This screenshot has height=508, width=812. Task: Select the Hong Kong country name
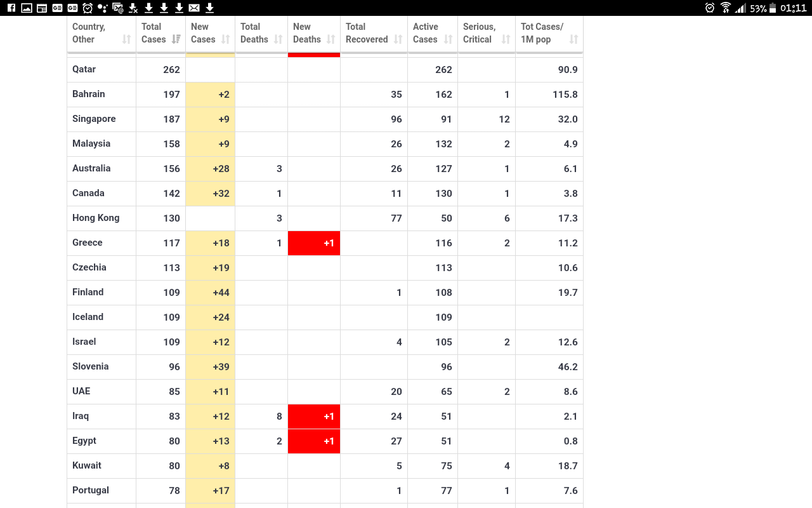point(96,218)
